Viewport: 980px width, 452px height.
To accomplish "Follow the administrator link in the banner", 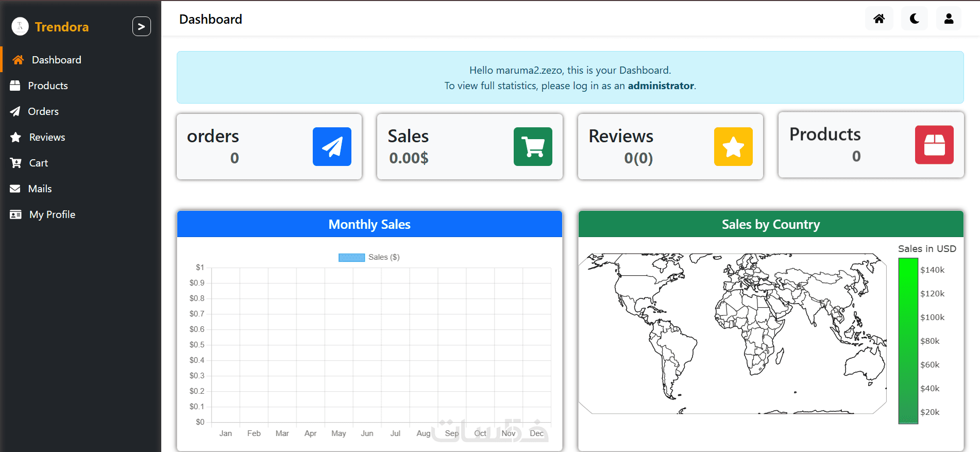I will click(661, 86).
